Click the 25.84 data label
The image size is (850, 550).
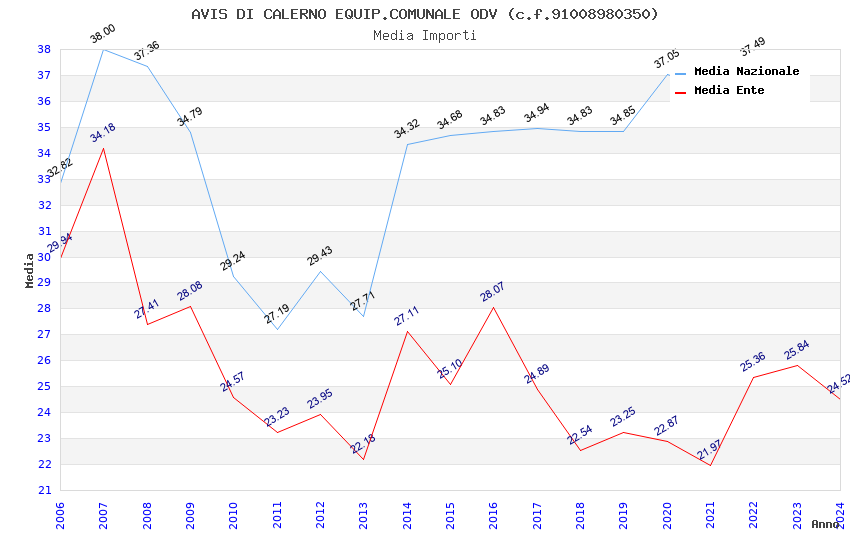(796, 350)
